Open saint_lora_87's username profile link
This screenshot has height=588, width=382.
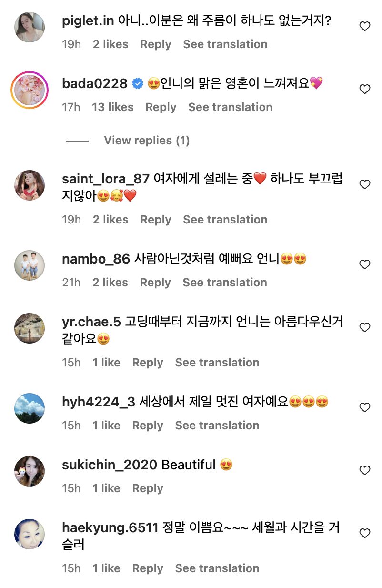click(107, 179)
